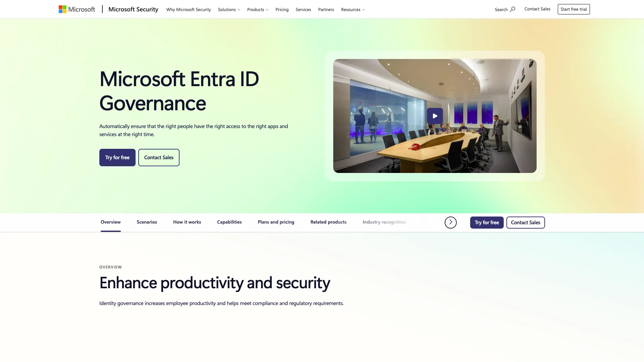Switch to the Scenarios tab
The image size is (644, 362).
[147, 222]
